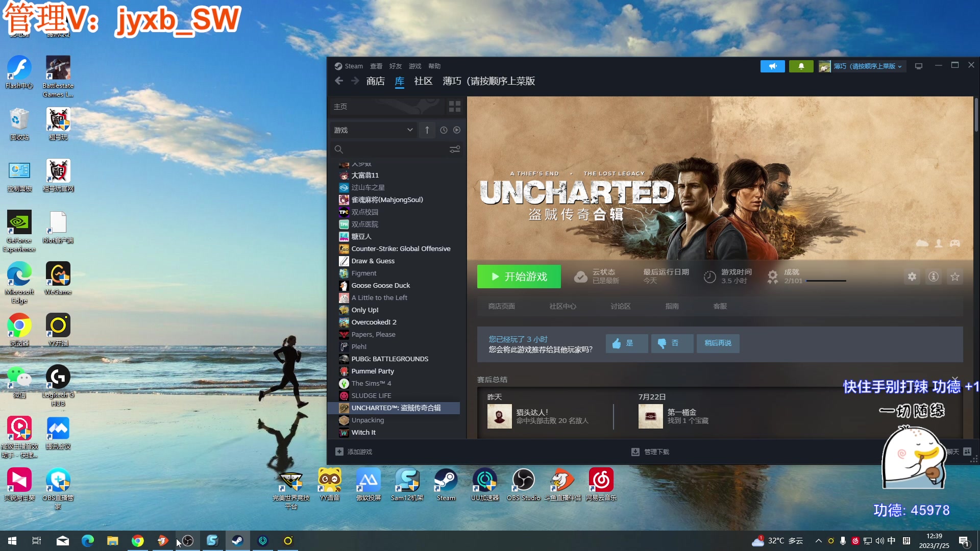Open the 好友 menu

(x=396, y=66)
